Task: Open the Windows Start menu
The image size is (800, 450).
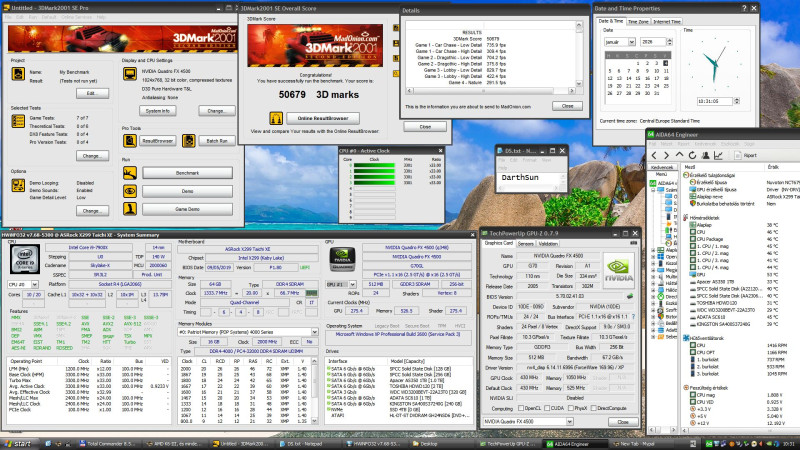Action: point(20,442)
